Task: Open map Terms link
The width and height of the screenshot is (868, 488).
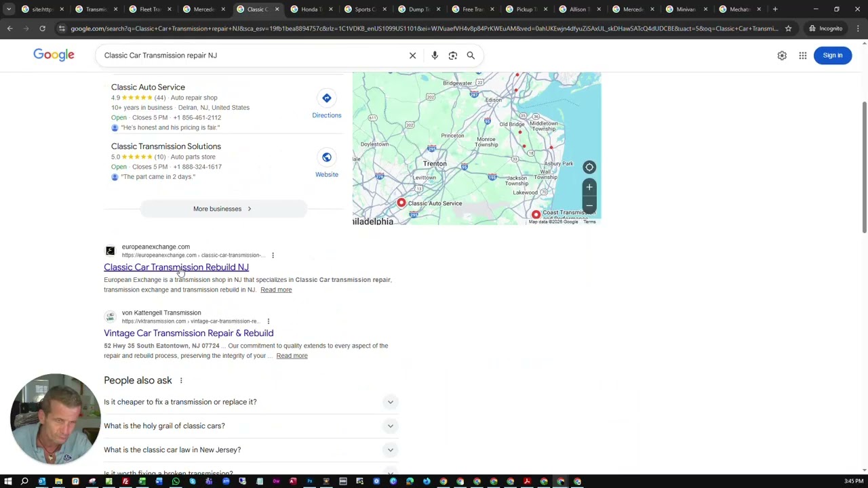Action: tap(590, 222)
